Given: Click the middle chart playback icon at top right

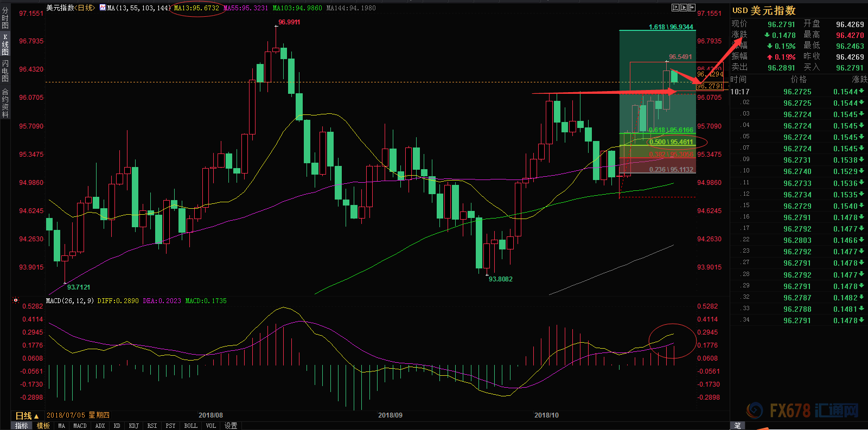Looking at the screenshot, I should click(684, 8).
